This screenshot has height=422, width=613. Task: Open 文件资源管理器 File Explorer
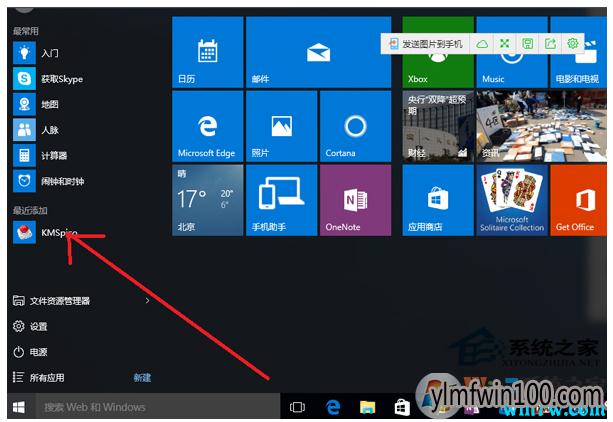[52, 300]
